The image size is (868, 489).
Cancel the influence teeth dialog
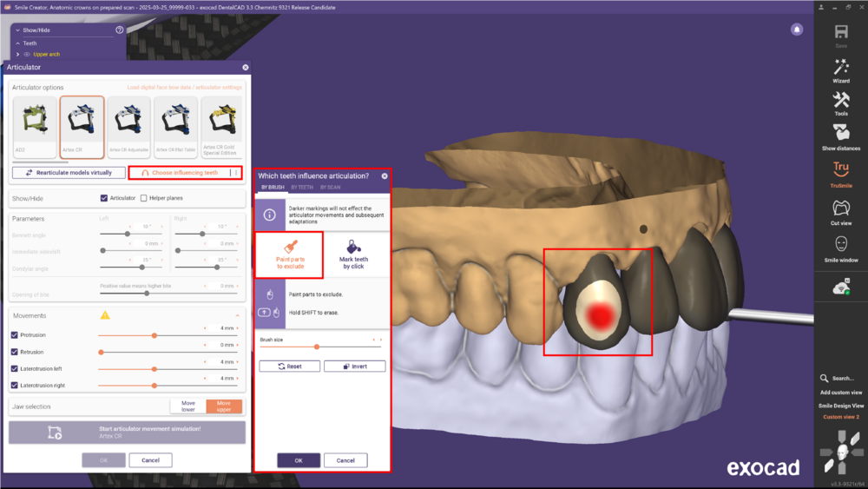tap(345, 460)
